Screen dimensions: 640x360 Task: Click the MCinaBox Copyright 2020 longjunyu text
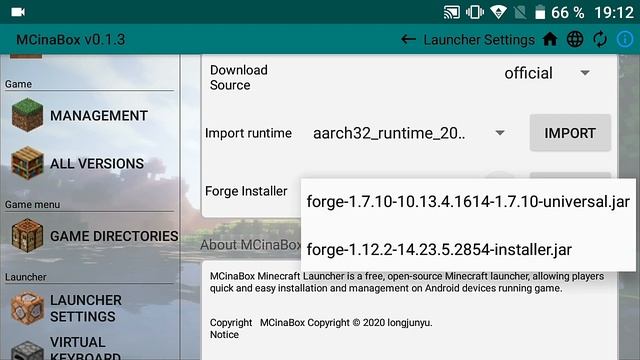[346, 322]
